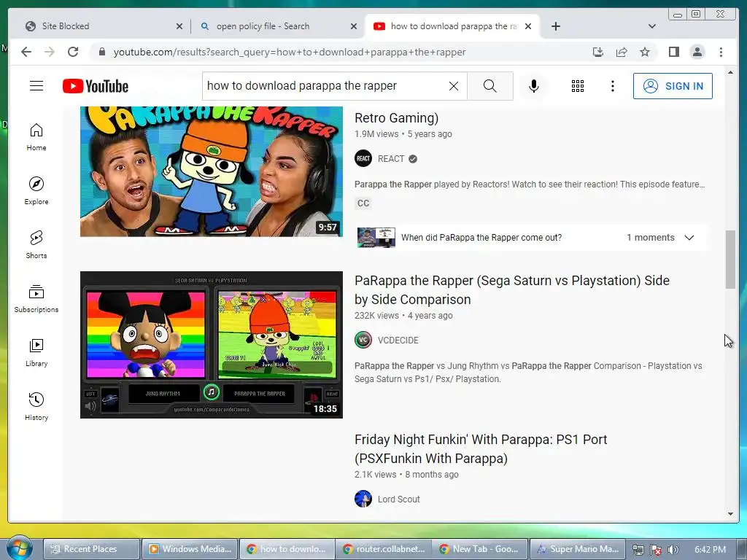This screenshot has width=747, height=560.
Task: Open the VCDECIDE channel avatar
Action: [x=363, y=340]
